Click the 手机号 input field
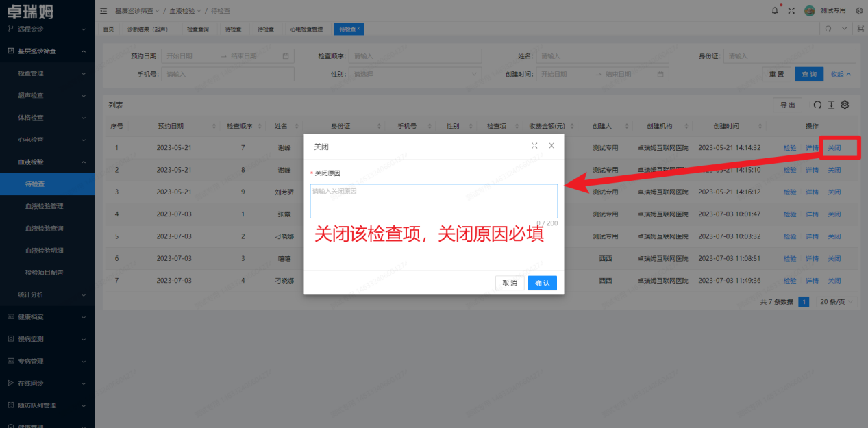868x428 pixels. point(228,74)
